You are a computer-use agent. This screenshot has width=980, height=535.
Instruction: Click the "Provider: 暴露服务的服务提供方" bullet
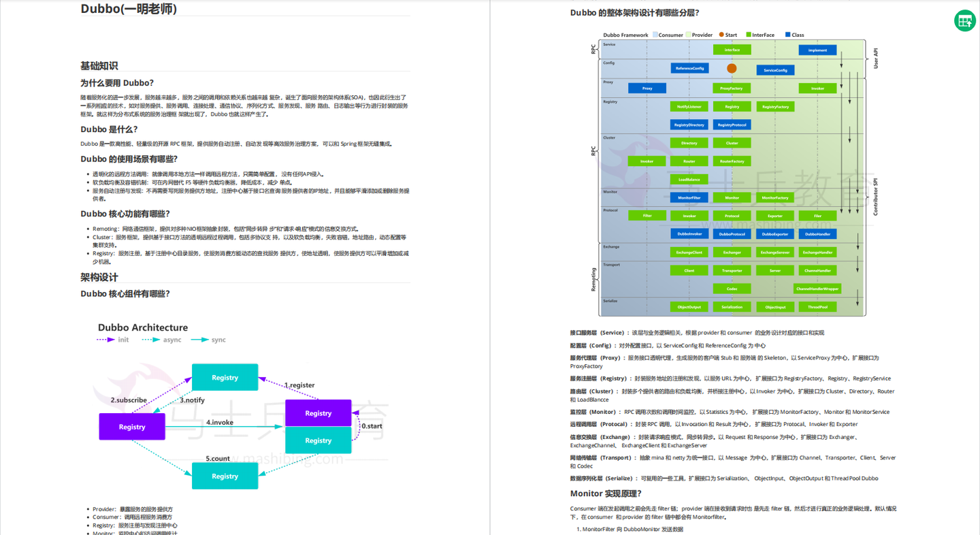tap(133, 509)
